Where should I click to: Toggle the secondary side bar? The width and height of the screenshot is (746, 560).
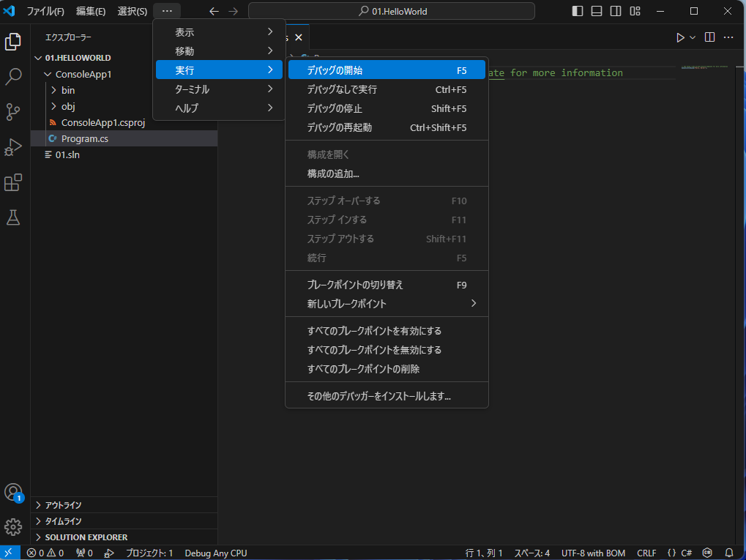coord(616,11)
